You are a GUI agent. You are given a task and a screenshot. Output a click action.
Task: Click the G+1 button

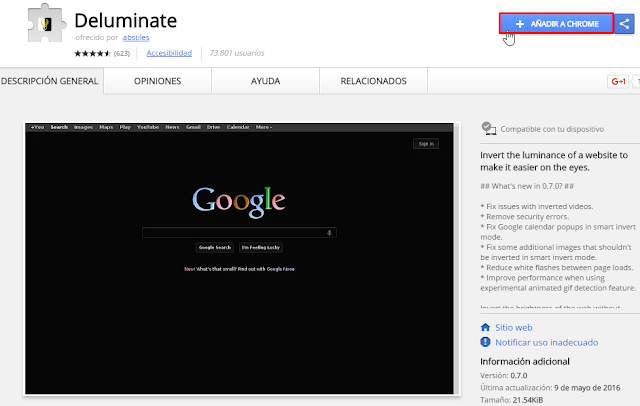618,82
